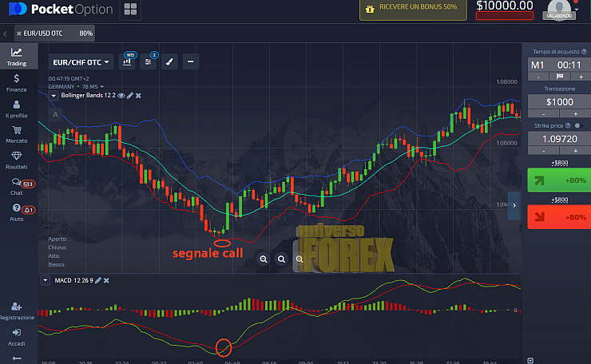The height and width of the screenshot is (364, 591).
Task: Increase transaction amount with plus button
Action: [x=576, y=114]
